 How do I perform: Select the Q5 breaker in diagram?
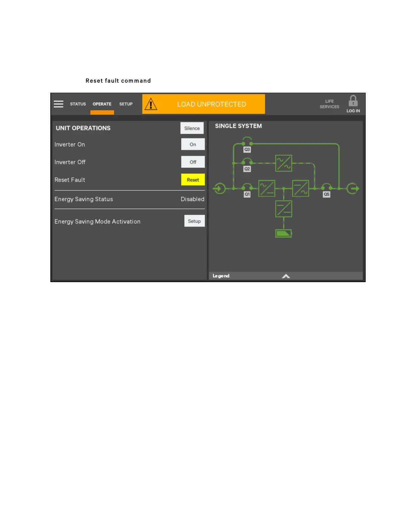click(326, 190)
